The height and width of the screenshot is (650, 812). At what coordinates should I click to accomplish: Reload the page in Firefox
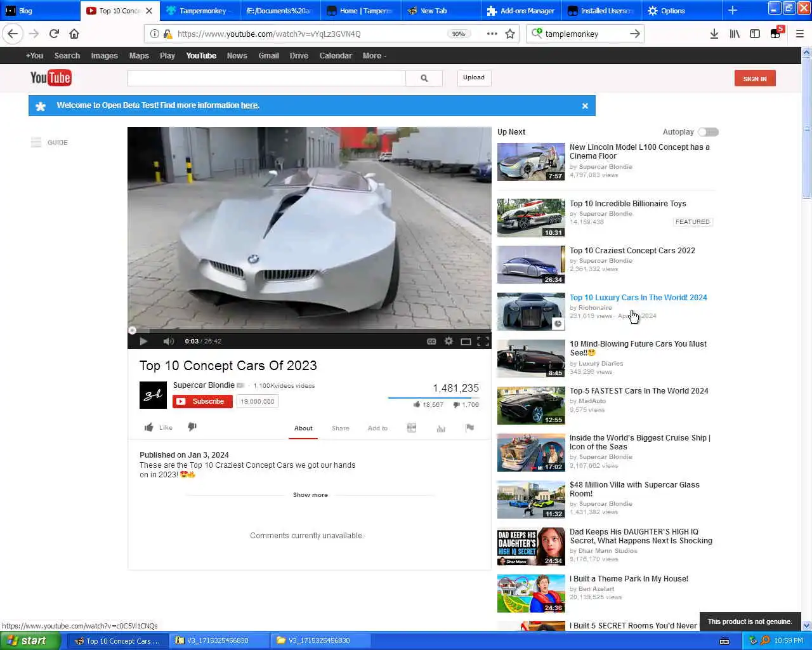54,34
